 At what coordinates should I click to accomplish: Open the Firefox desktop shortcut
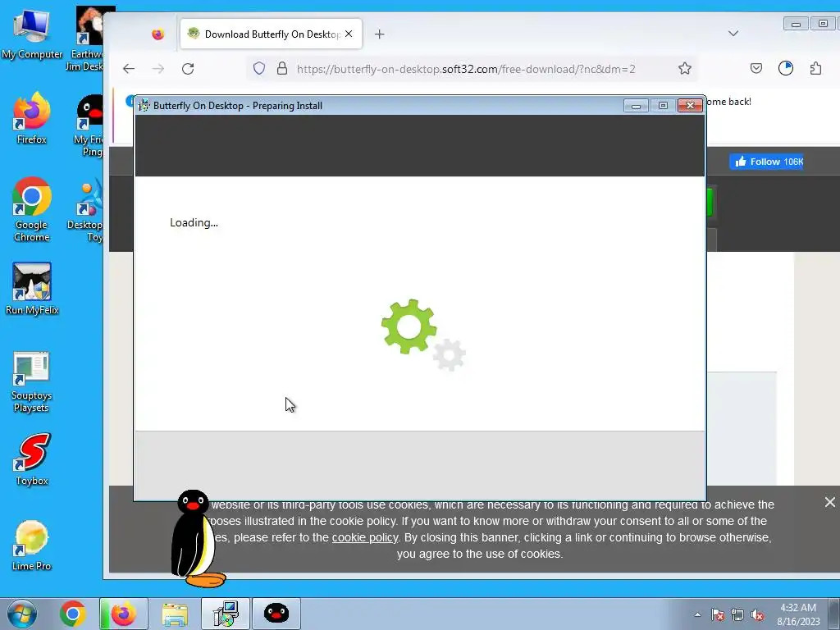[32, 118]
